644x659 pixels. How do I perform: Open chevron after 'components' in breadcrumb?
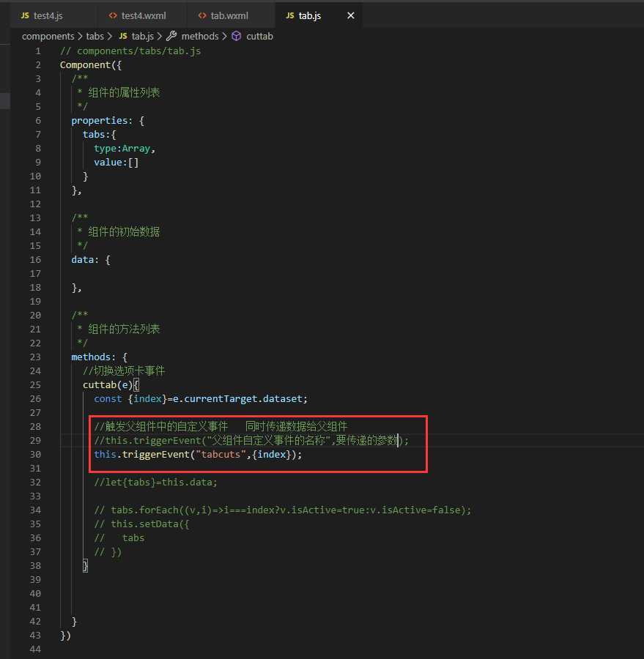[x=80, y=37]
